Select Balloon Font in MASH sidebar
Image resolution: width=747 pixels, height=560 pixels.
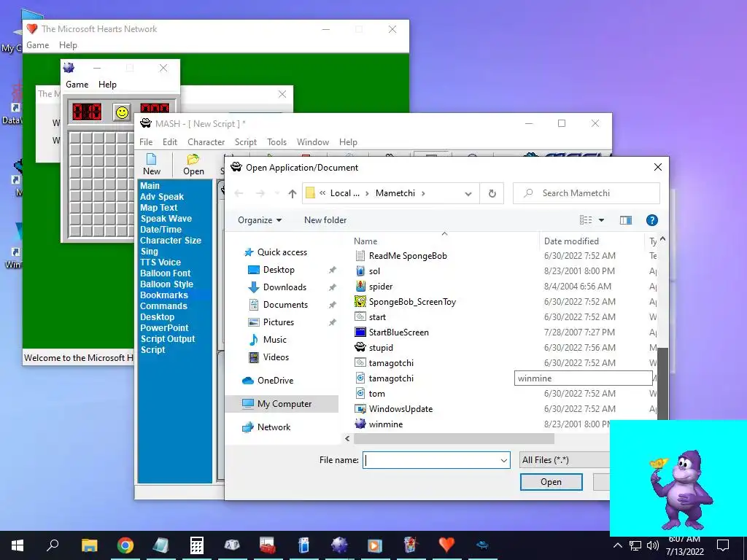pos(166,273)
